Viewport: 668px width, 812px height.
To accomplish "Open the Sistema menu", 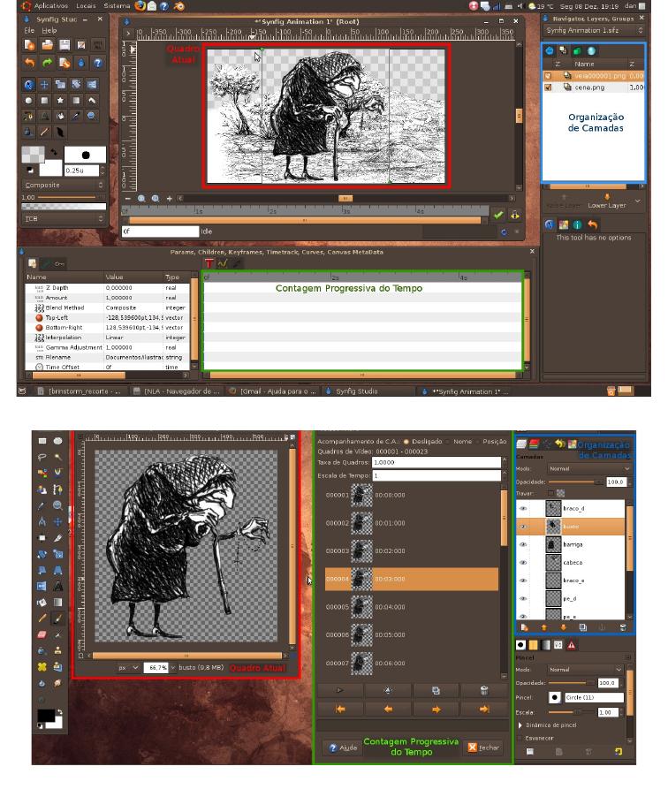I will coord(117,5).
